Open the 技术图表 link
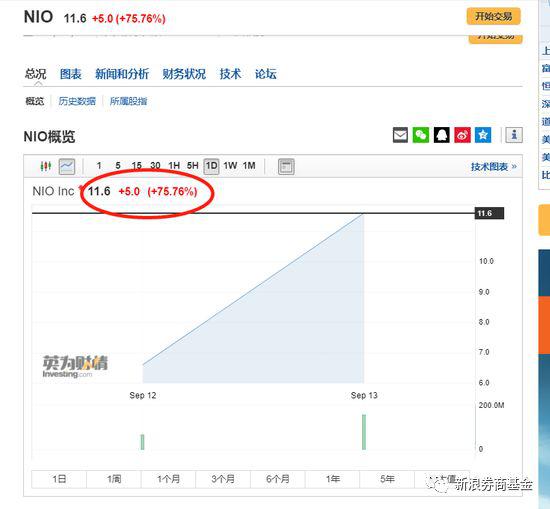The height and width of the screenshot is (509, 550). [494, 167]
